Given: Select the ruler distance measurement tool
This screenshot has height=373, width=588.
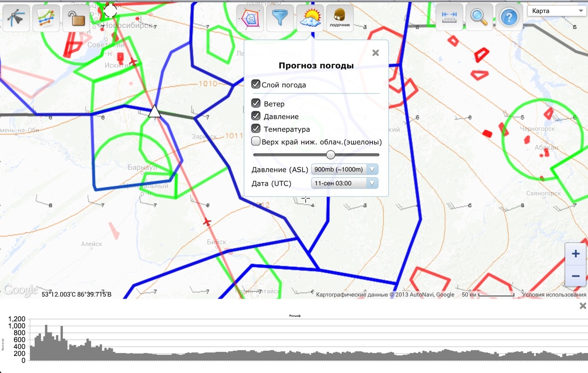Looking at the screenshot, I should point(449,17).
